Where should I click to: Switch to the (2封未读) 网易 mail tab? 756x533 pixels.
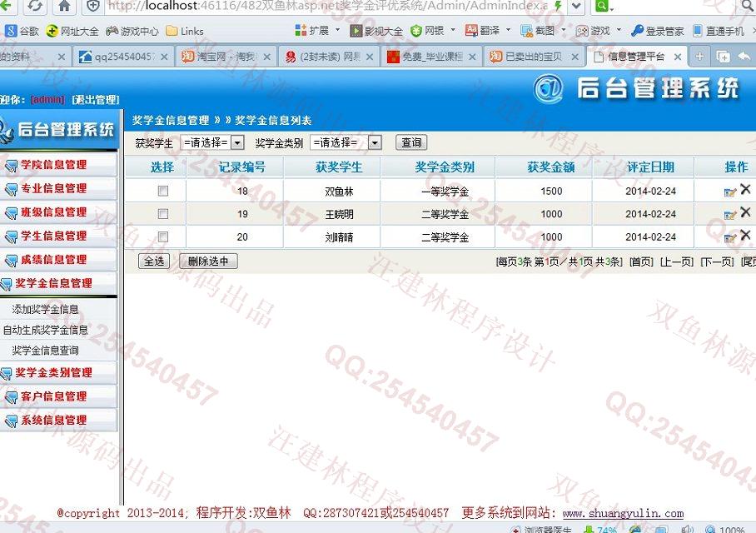(329, 57)
